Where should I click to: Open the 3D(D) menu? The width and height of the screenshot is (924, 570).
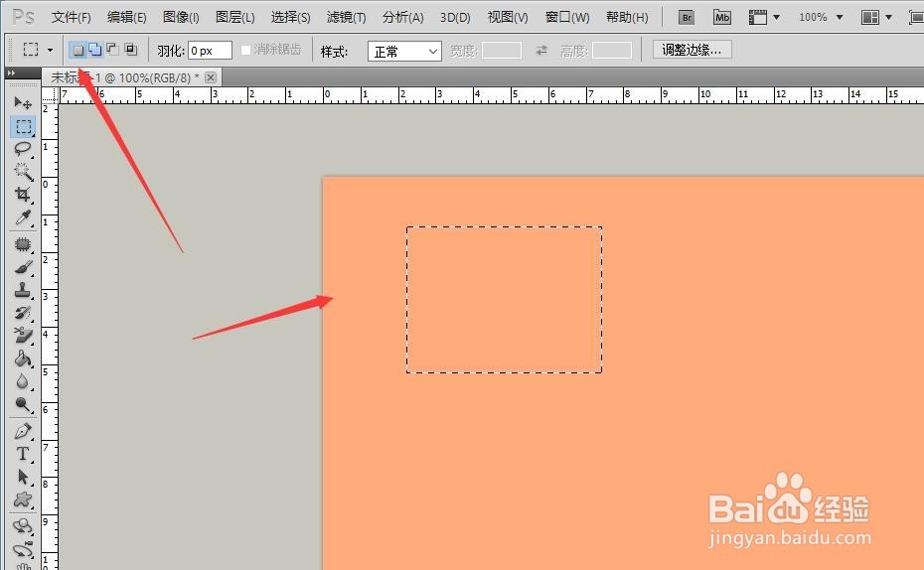[x=455, y=17]
